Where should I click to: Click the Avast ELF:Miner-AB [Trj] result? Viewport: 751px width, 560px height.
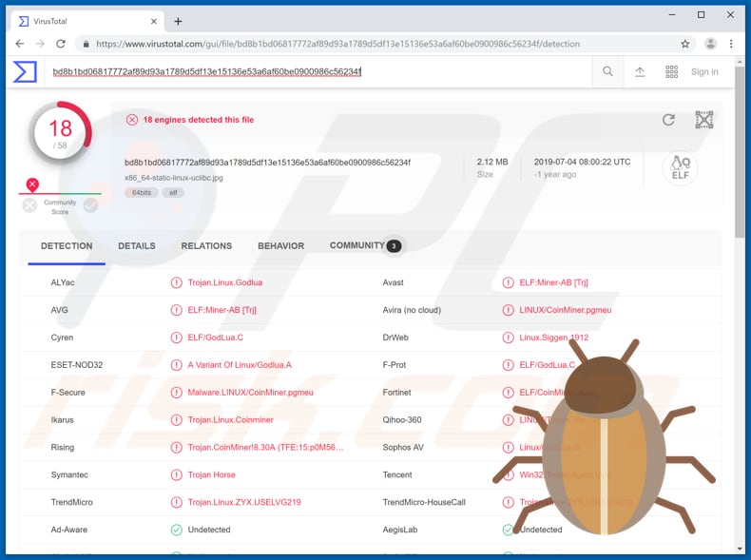pos(553,282)
